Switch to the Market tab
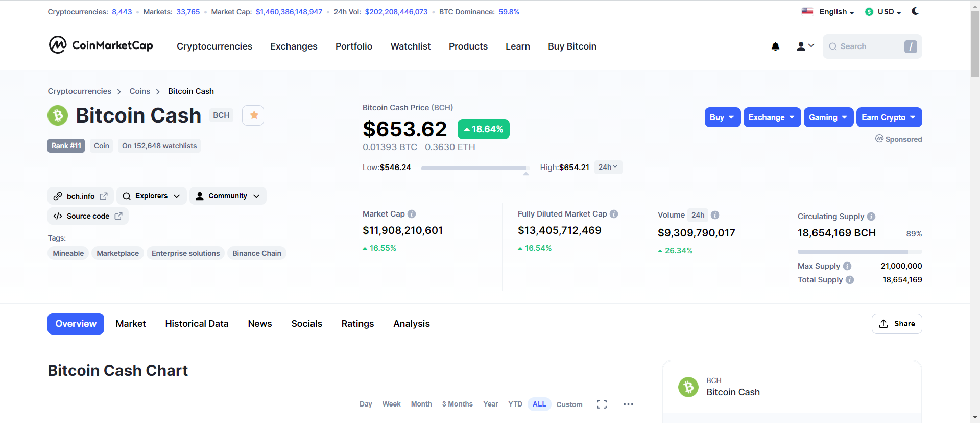This screenshot has height=430, width=980. 131,324
